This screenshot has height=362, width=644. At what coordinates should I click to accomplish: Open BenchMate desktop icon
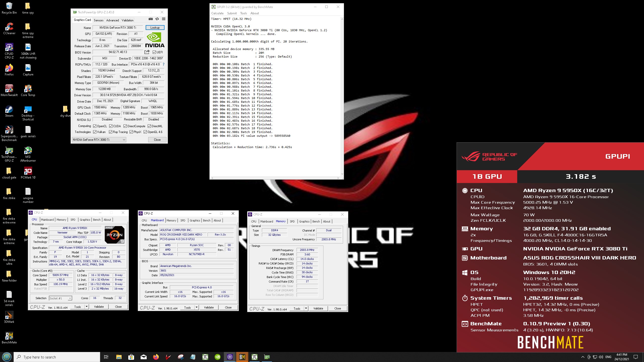click(x=9, y=338)
